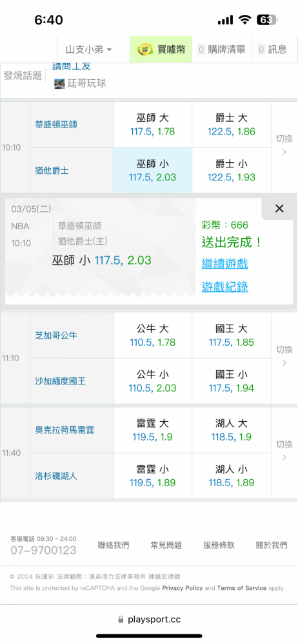
Task: Toggle the 巫師 小 117.5 pick
Action: 152,171
